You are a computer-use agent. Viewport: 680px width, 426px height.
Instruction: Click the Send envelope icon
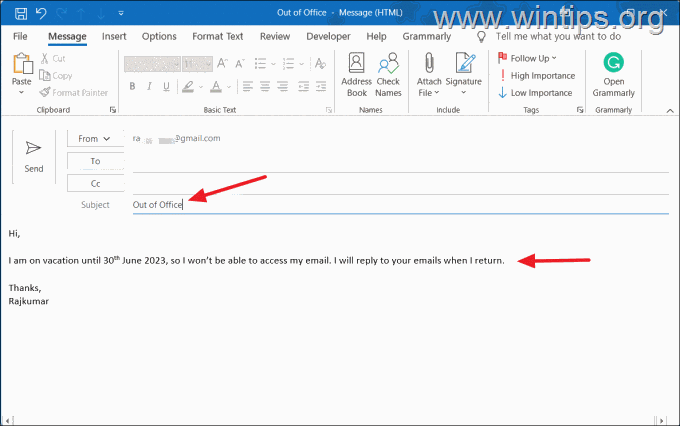33,148
